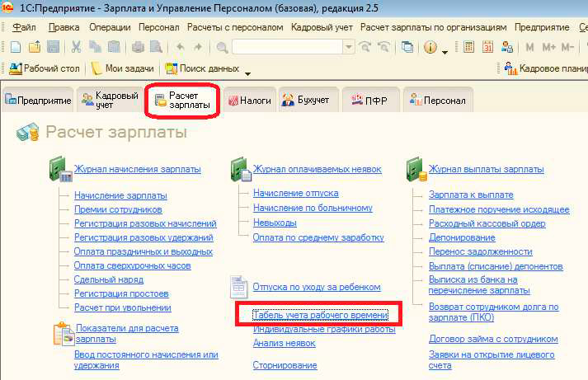Viewport: 588px width, 380px height.
Task: Switch to the Налоги tab
Action: click(250, 100)
